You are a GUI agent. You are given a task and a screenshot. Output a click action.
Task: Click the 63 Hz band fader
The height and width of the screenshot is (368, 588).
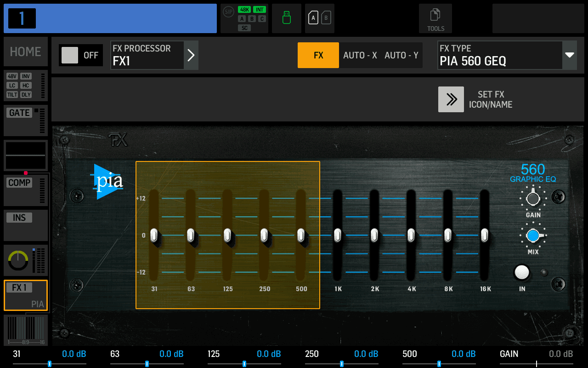(191, 235)
